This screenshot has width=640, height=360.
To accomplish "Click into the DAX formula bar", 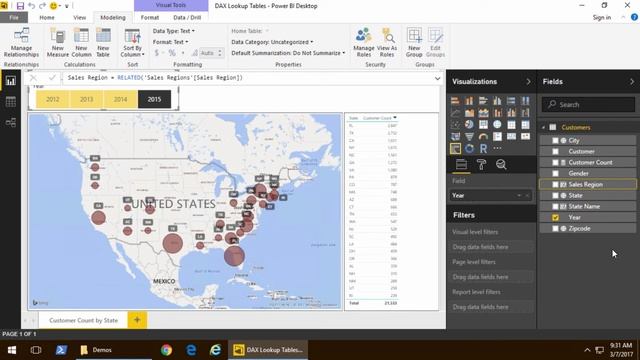I will click(x=247, y=78).
